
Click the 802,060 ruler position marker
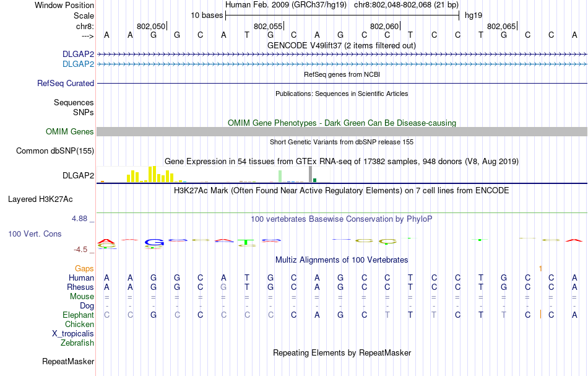(x=384, y=26)
